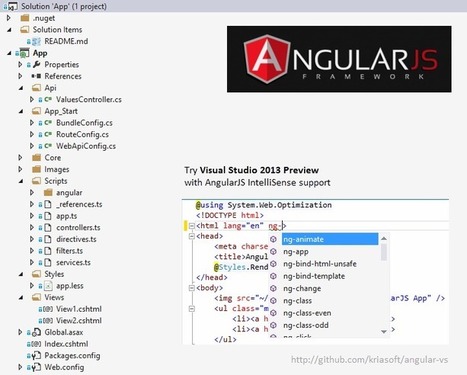Click the icon beside ng-animate suggestion
Screen dimensions: 467x375
click(273, 239)
